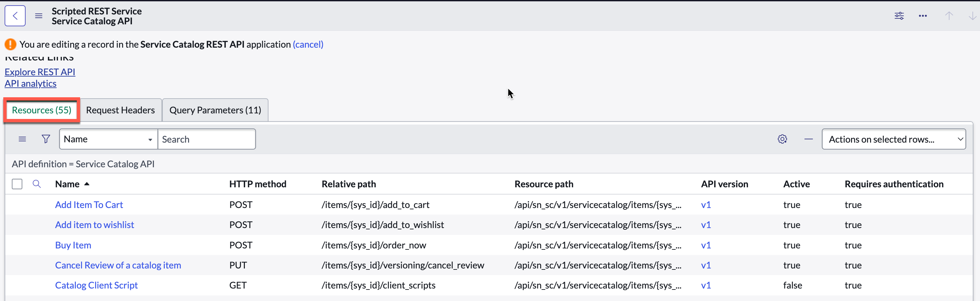Open Explore REST API link
The height and width of the screenshot is (301, 980).
click(x=40, y=72)
